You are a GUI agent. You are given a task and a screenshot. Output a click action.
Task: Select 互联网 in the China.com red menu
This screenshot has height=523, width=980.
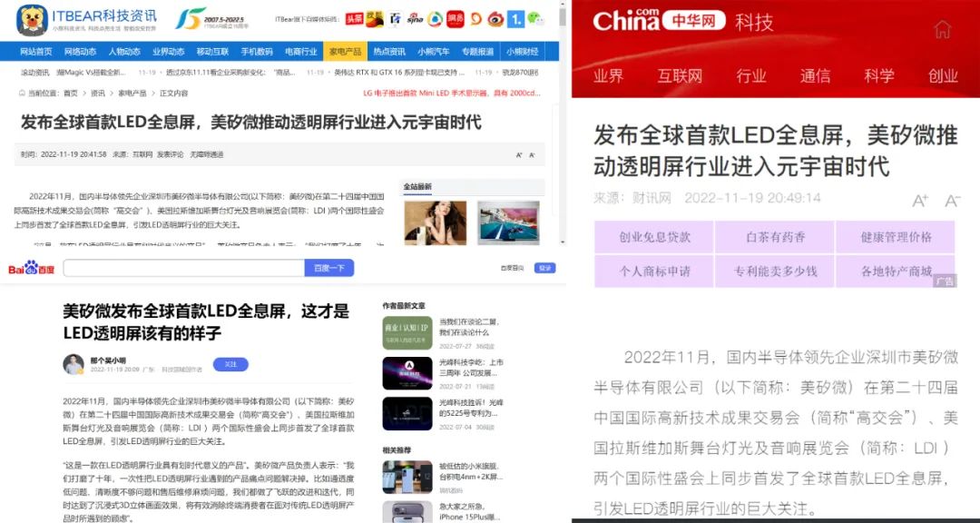[680, 76]
